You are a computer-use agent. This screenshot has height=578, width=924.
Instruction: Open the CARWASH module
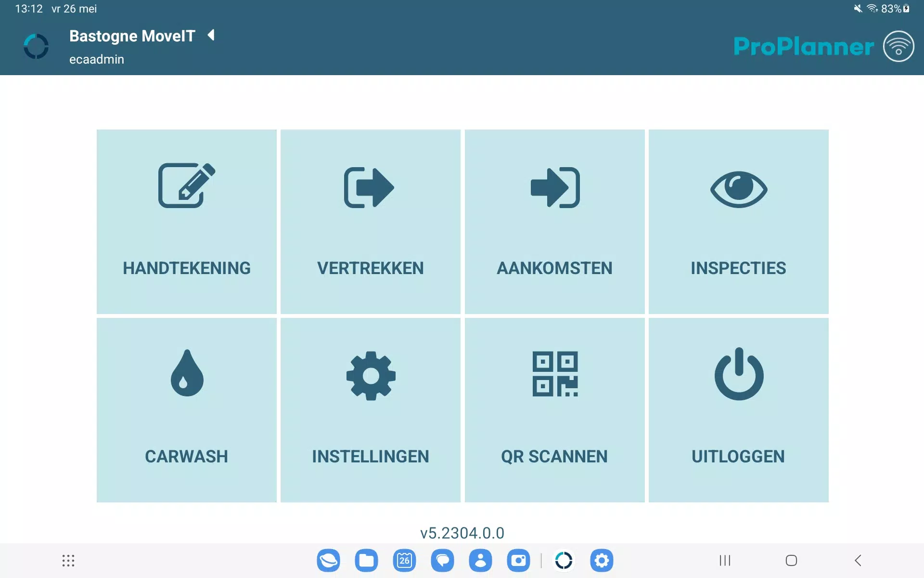pos(186,409)
